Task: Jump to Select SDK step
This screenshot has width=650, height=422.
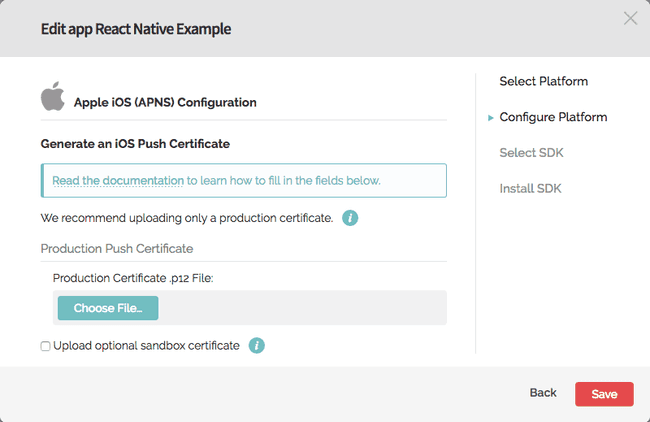Action: tap(531, 153)
